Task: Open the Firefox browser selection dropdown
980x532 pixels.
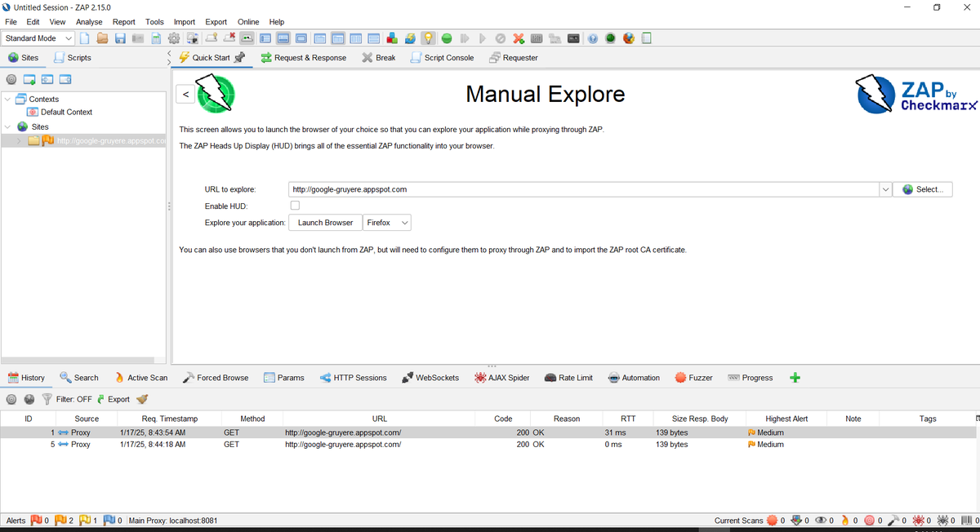Action: click(x=387, y=223)
